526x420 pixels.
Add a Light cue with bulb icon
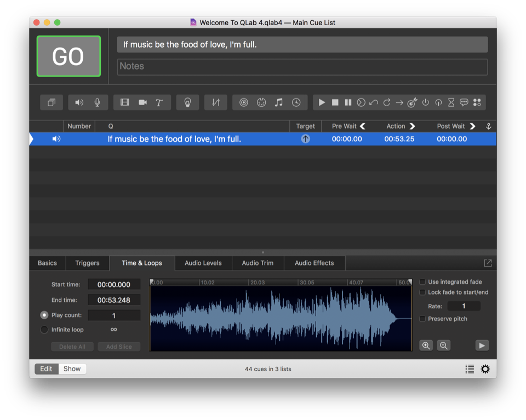pos(187,102)
